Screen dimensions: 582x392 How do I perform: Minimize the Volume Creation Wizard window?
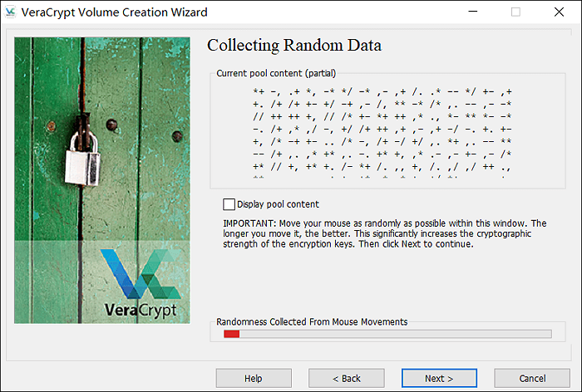(470, 12)
